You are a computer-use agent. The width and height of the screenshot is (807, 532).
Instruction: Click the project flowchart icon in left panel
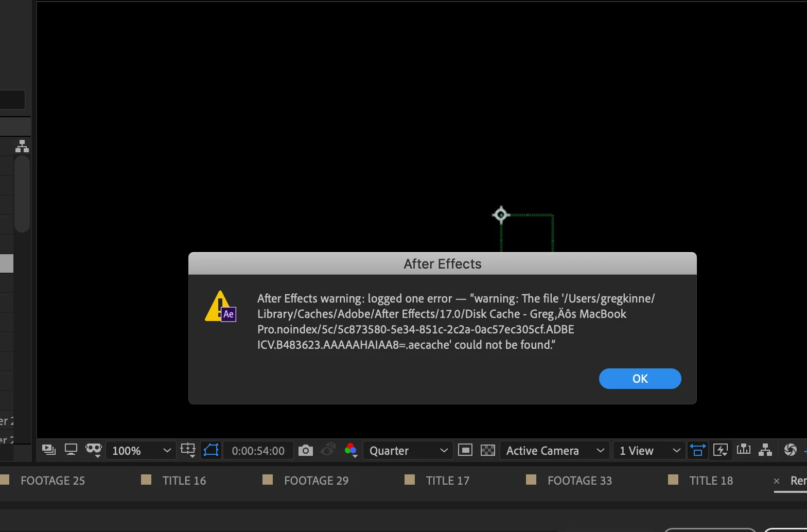pyautogui.click(x=22, y=147)
